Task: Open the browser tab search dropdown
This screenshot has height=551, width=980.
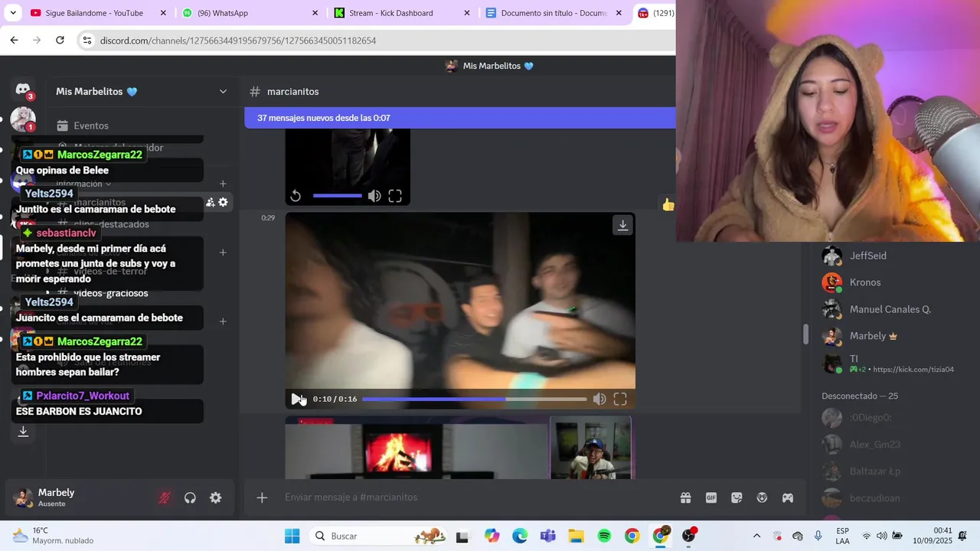Action: [12, 13]
